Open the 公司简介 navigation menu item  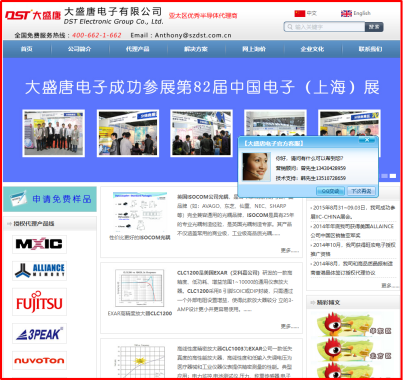pyautogui.click(x=79, y=49)
